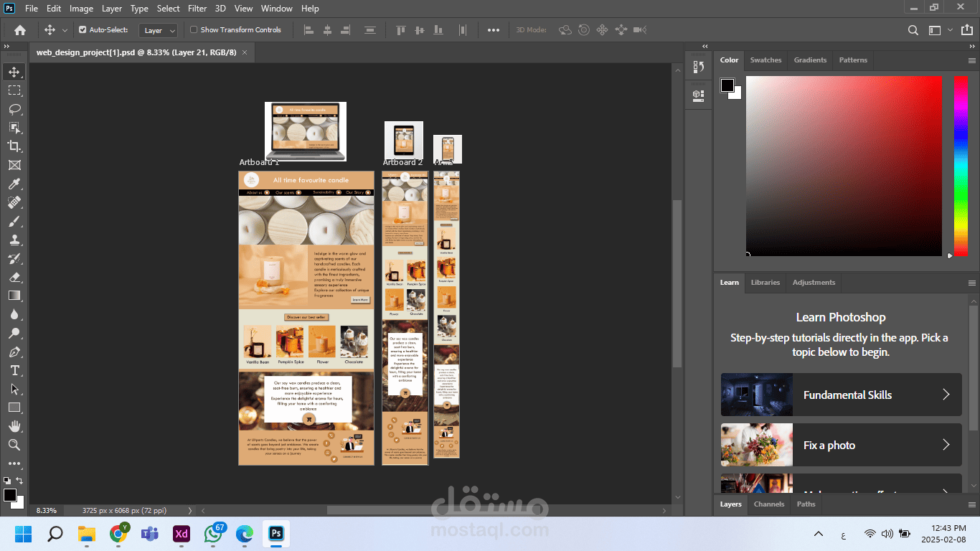This screenshot has width=980, height=551.
Task: Open the share button in the options bar
Action: coord(968,30)
